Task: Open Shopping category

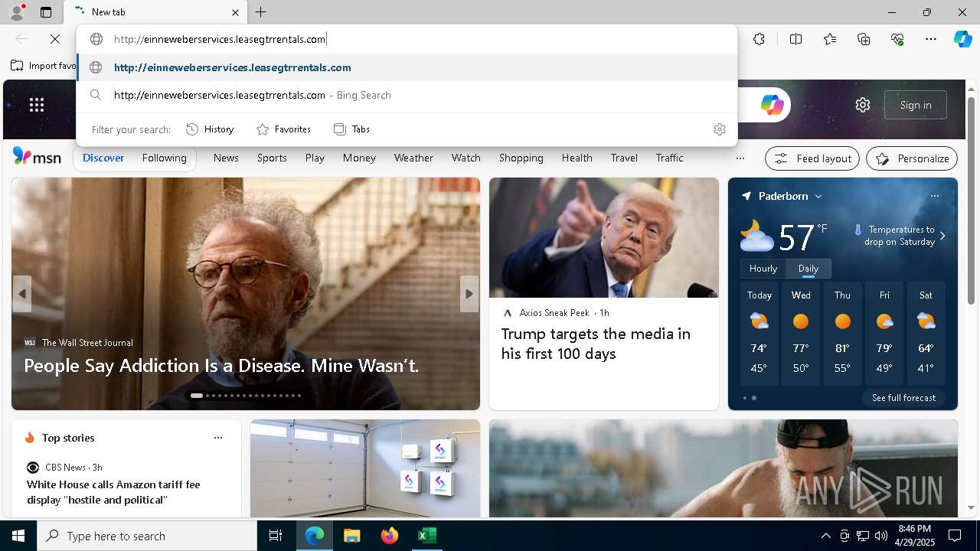Action: 521,158
